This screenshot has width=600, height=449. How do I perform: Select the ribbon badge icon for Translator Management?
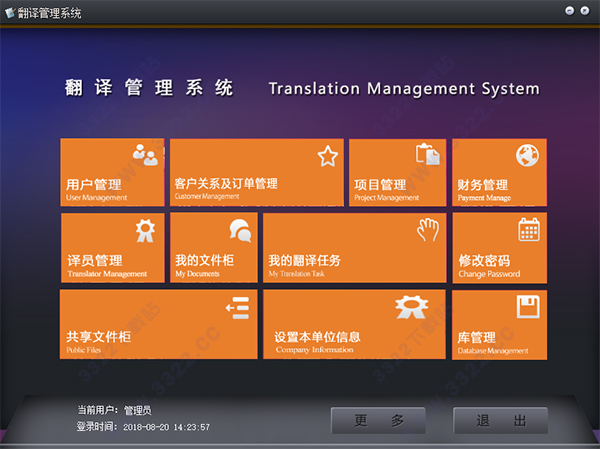pos(145,229)
